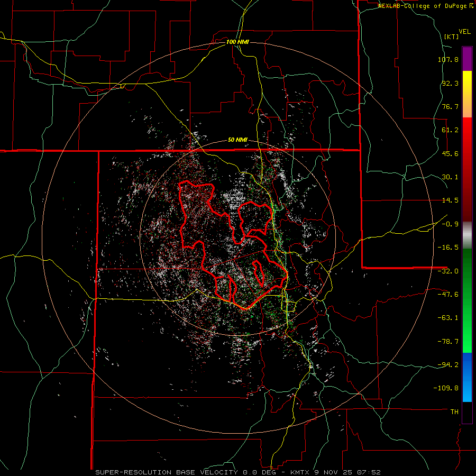
Task: Click the 50 NMI range ring label
Action: (x=237, y=140)
